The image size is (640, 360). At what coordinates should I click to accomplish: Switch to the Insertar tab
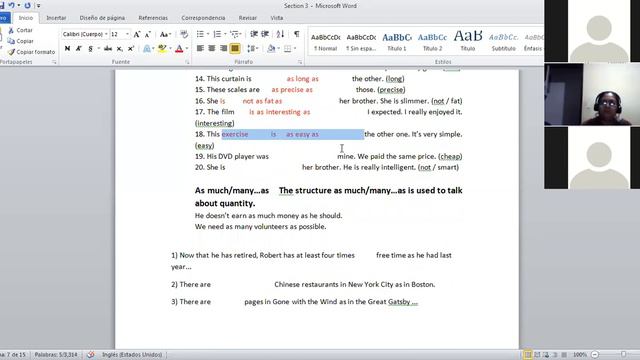pyautogui.click(x=56, y=18)
